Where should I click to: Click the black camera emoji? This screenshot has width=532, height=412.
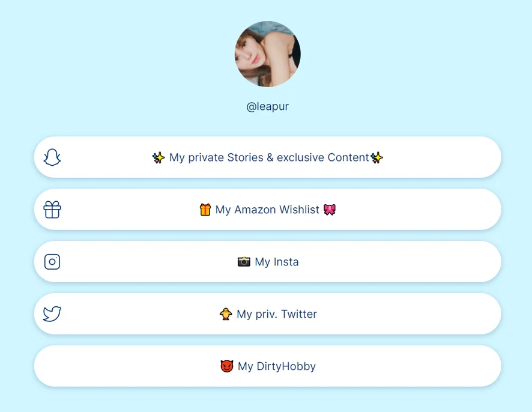point(244,262)
